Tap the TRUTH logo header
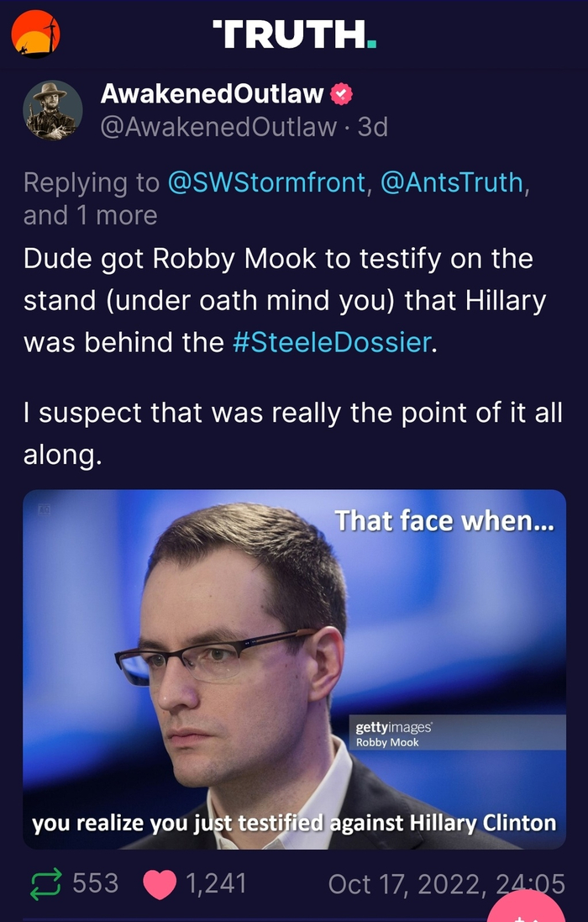The width and height of the screenshot is (588, 922). coord(295,34)
